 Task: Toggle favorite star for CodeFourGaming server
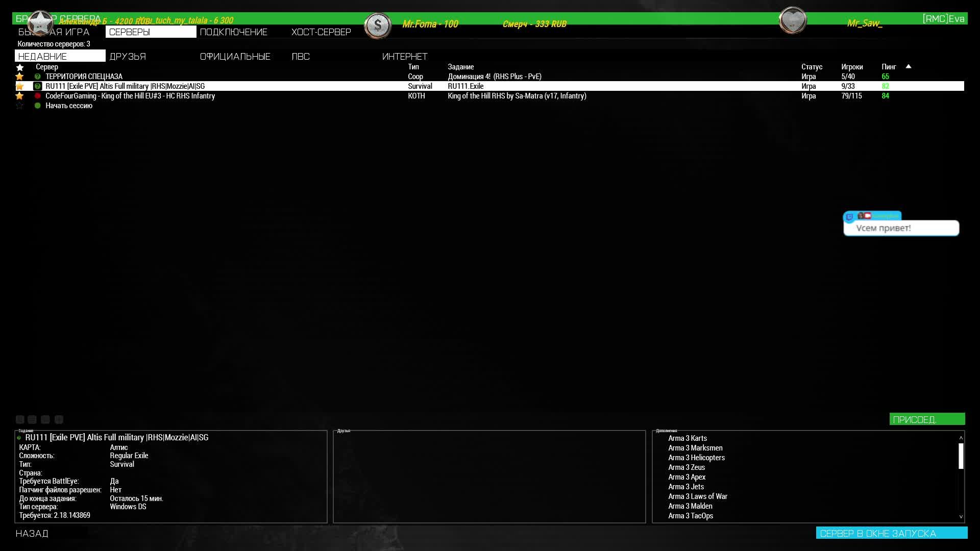[x=20, y=96]
